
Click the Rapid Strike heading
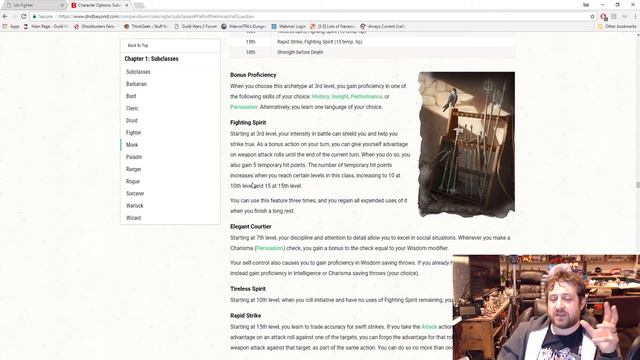[x=245, y=316]
